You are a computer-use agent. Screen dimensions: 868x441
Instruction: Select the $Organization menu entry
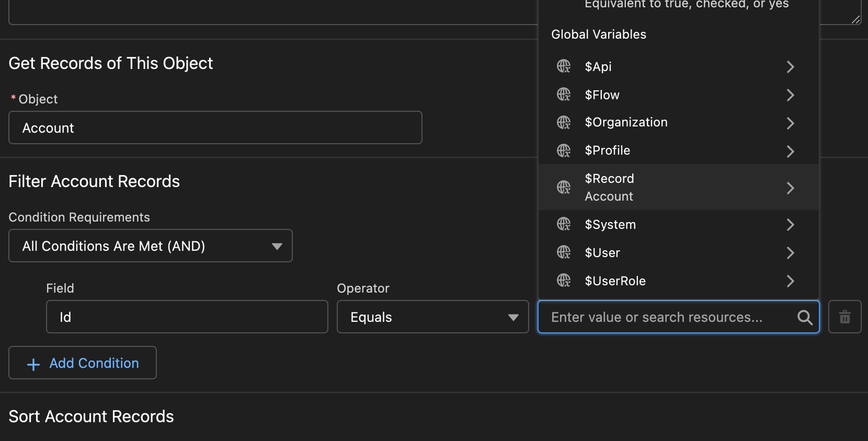678,123
